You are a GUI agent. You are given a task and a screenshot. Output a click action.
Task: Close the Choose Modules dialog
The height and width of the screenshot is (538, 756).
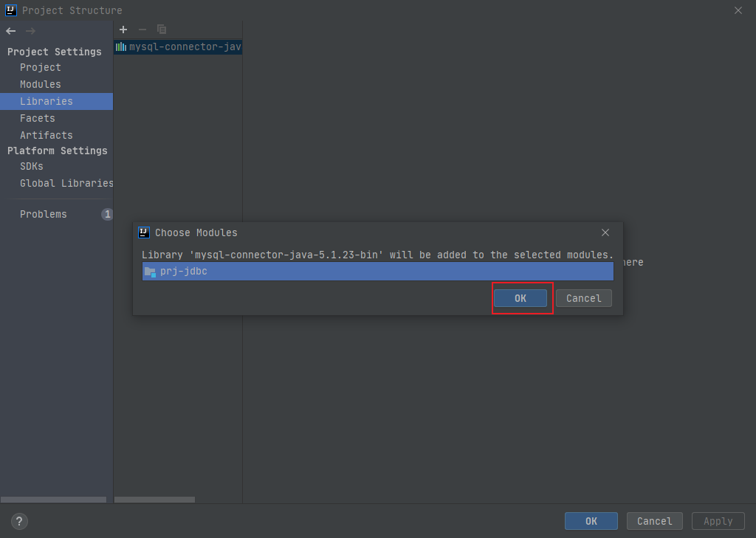point(605,233)
